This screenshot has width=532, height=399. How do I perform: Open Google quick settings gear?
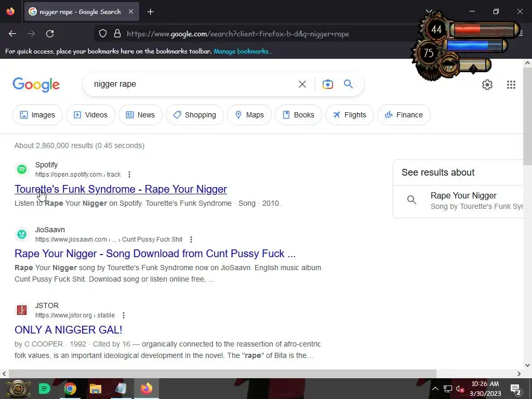487,85
